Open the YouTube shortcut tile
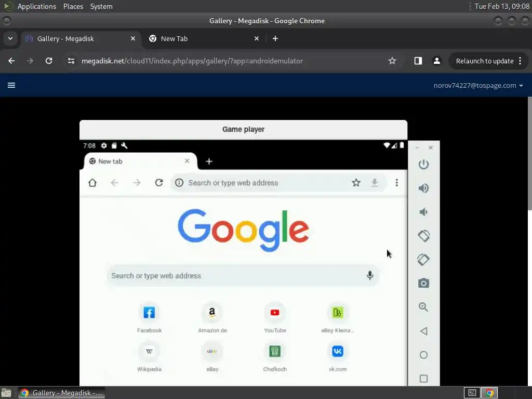 click(275, 317)
